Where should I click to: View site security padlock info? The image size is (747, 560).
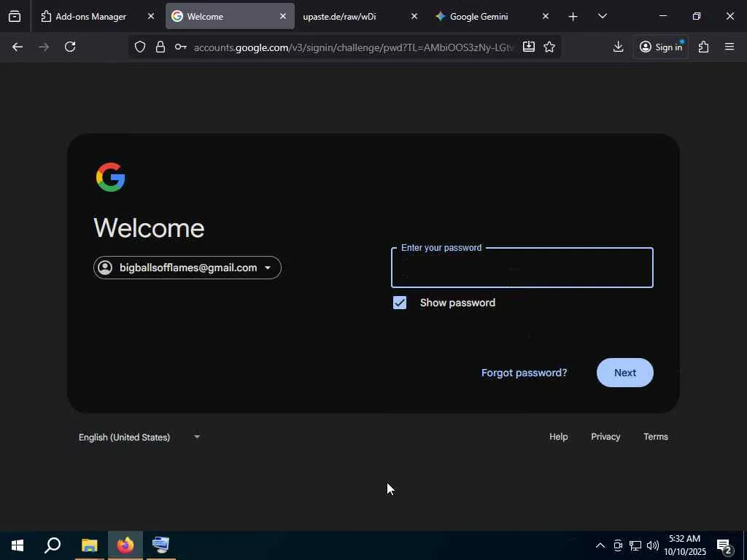pyautogui.click(x=160, y=47)
